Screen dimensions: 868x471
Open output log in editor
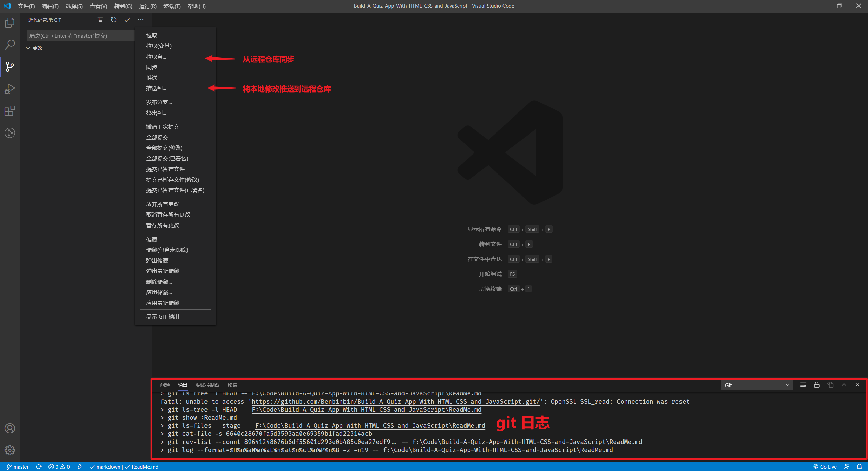pyautogui.click(x=830, y=385)
